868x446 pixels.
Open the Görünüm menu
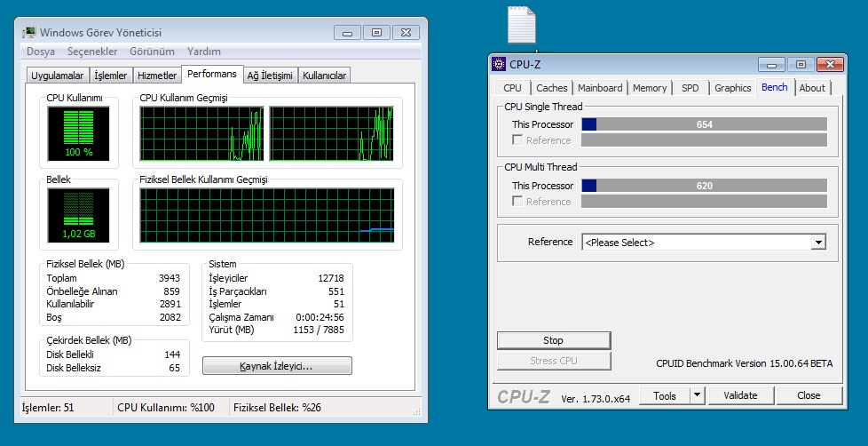[x=153, y=52]
